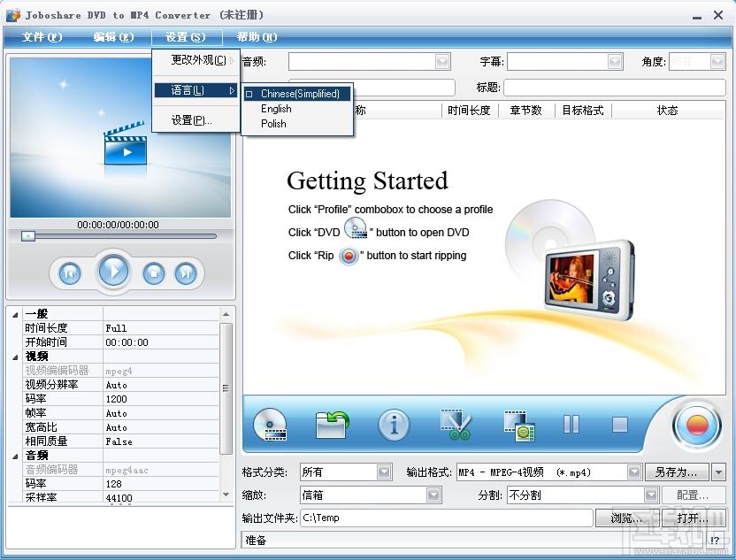The width and height of the screenshot is (736, 560).
Task: Click the 打开... button
Action: [x=694, y=518]
